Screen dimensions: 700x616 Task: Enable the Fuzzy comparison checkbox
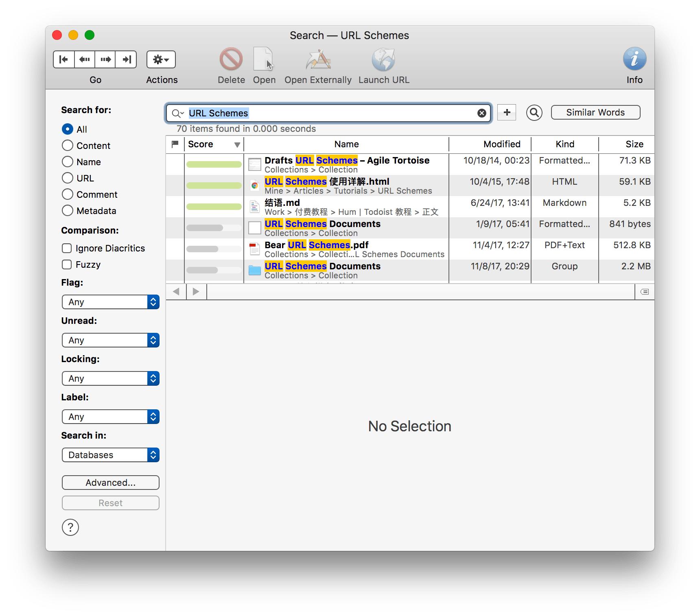67,264
